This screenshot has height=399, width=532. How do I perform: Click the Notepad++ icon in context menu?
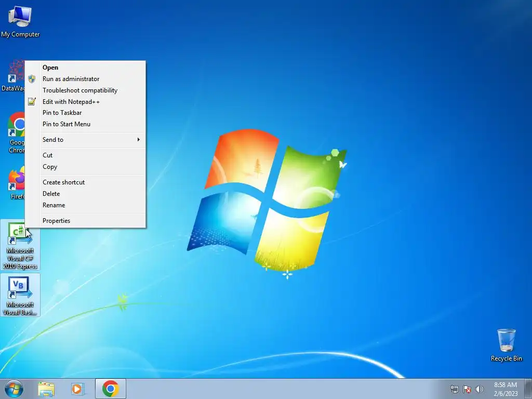[x=32, y=101]
